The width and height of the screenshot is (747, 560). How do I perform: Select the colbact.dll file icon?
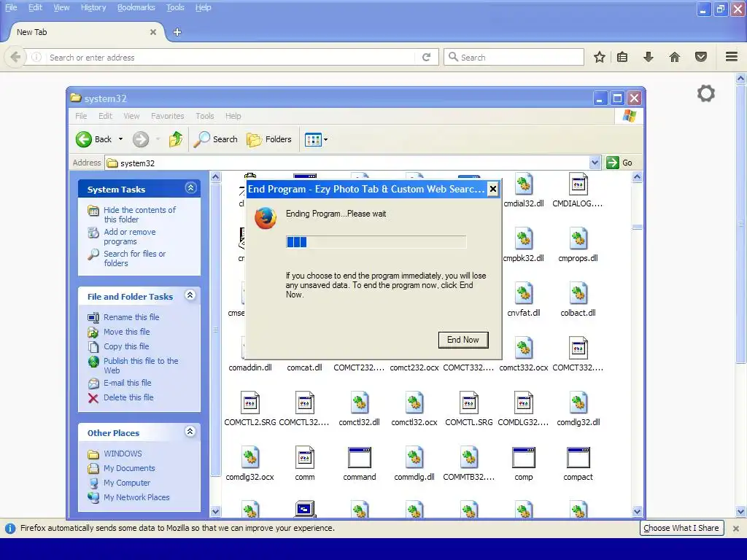[x=578, y=293]
